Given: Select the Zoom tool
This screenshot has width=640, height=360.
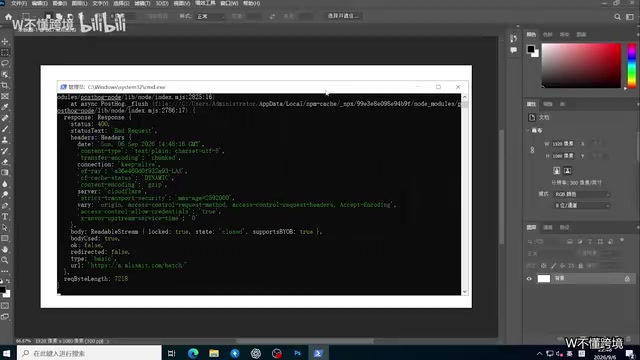Looking at the screenshot, I should coord(5,260).
